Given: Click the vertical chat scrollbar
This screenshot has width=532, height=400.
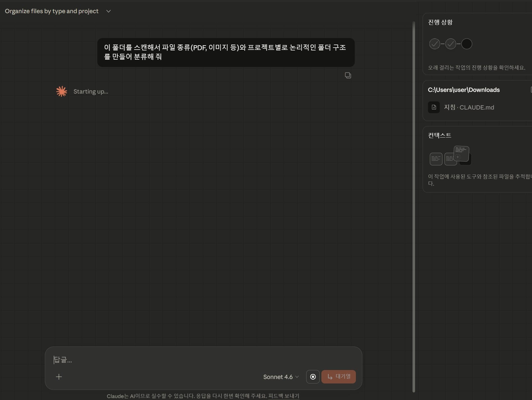Looking at the screenshot, I should click(x=414, y=196).
